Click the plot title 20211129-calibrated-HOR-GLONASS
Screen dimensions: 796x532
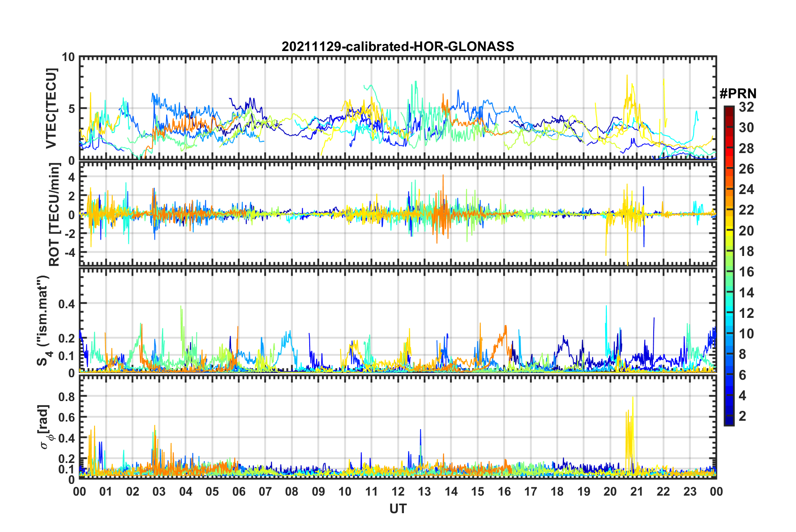[398, 46]
